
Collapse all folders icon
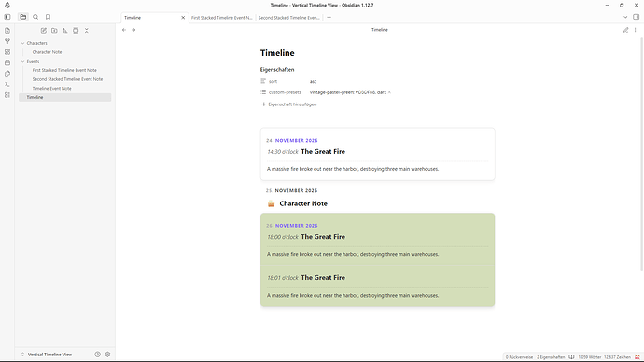[x=86, y=31]
